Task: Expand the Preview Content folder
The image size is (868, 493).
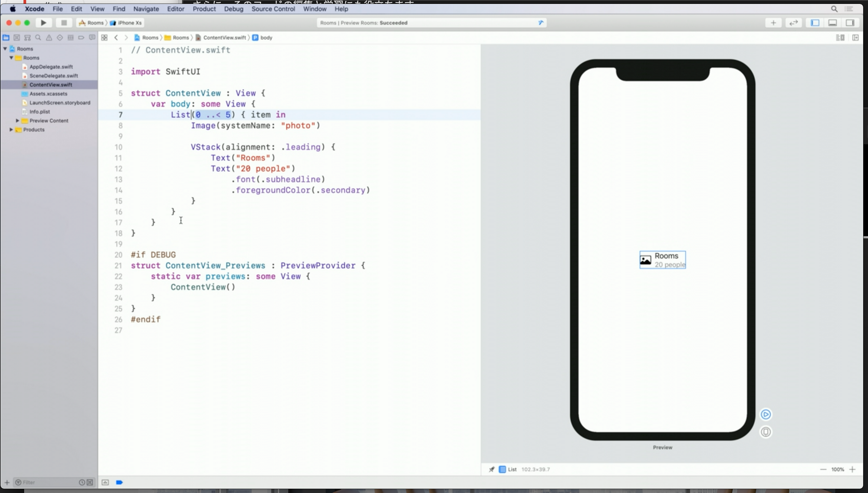Action: (x=17, y=121)
